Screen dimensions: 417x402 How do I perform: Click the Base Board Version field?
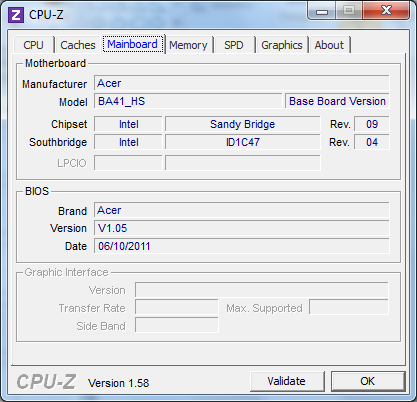point(337,101)
